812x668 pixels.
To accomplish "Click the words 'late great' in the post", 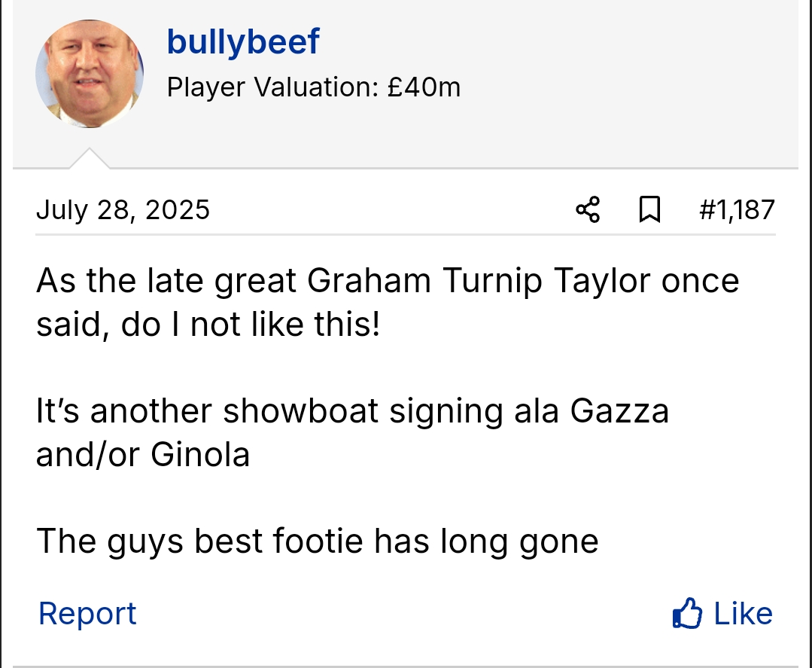I will [211, 281].
